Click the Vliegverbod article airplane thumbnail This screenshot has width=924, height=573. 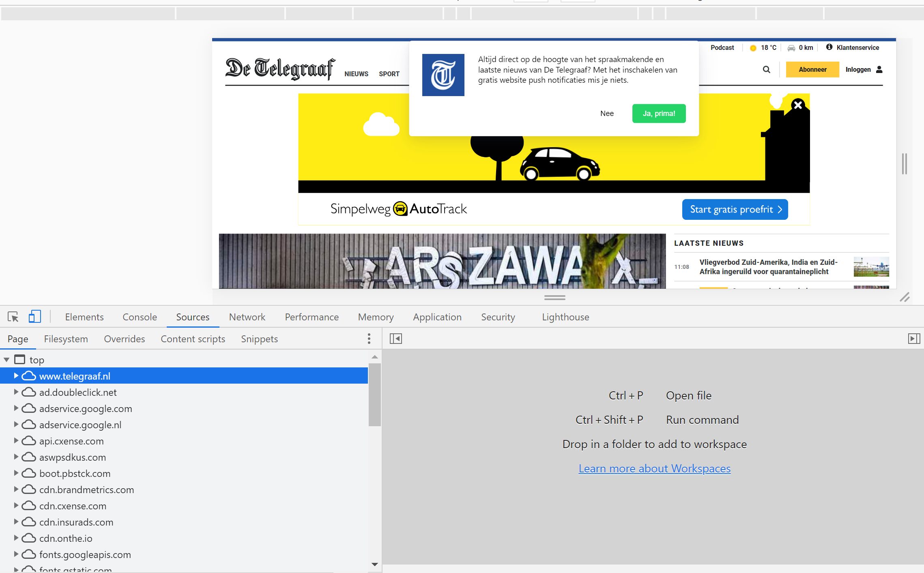[x=871, y=267]
